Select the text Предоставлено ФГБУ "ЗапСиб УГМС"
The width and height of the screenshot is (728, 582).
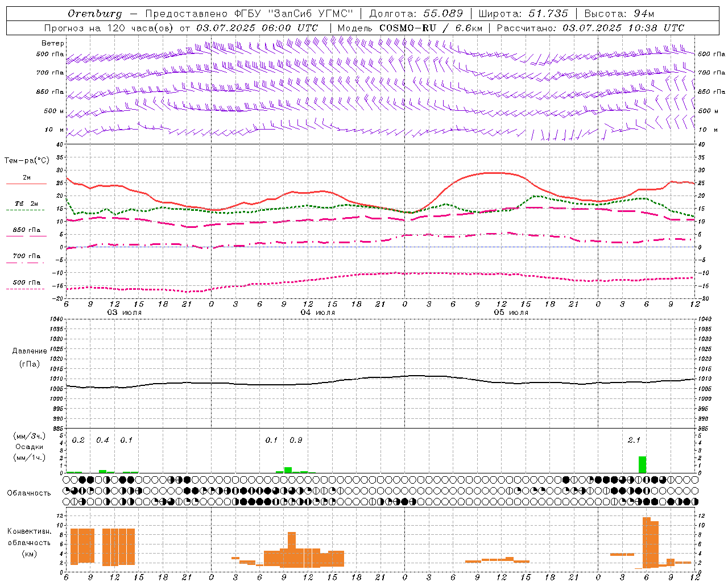coord(250,14)
